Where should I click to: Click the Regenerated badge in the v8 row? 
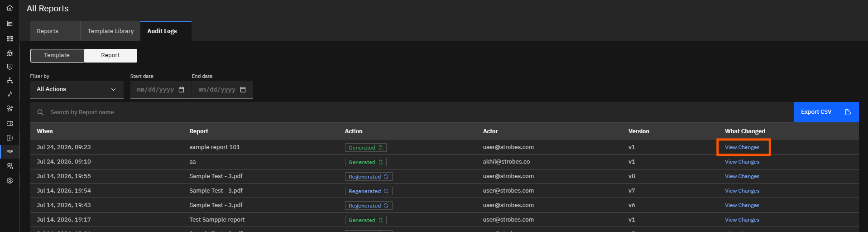point(369,177)
